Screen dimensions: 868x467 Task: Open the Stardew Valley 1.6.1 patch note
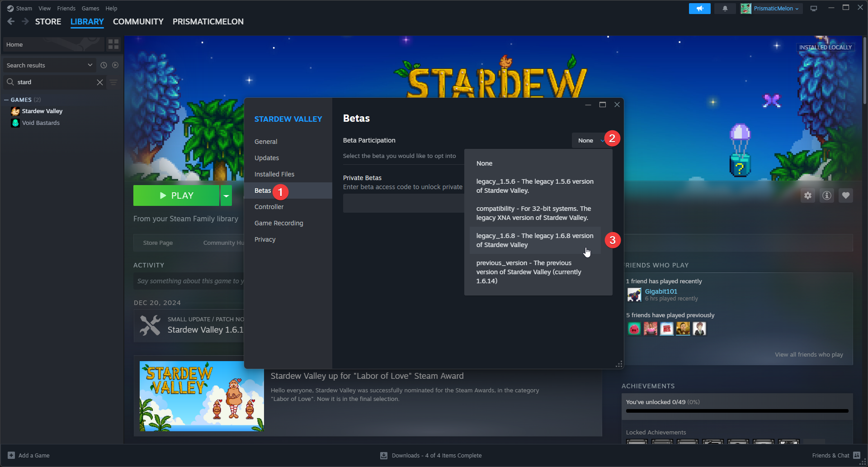(x=206, y=329)
